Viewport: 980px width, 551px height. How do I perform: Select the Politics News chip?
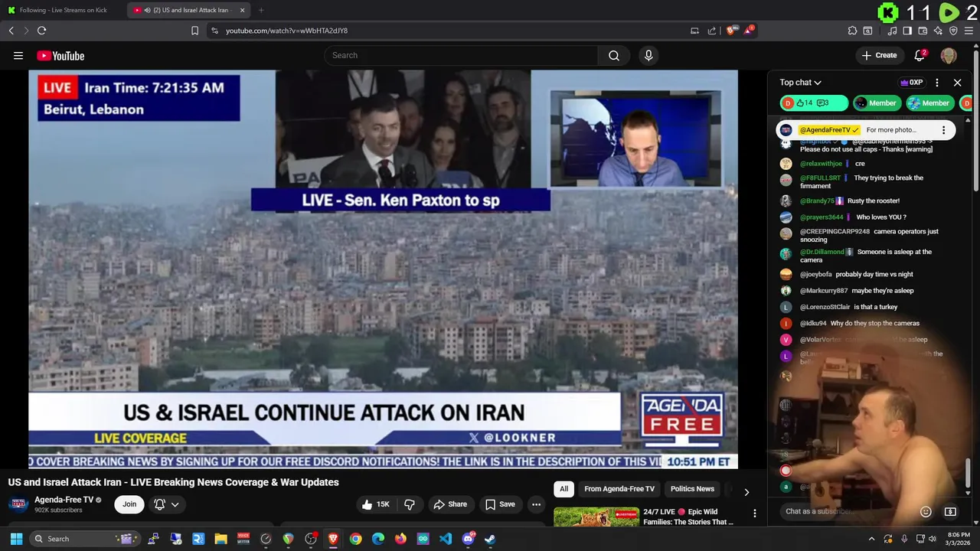(x=692, y=489)
